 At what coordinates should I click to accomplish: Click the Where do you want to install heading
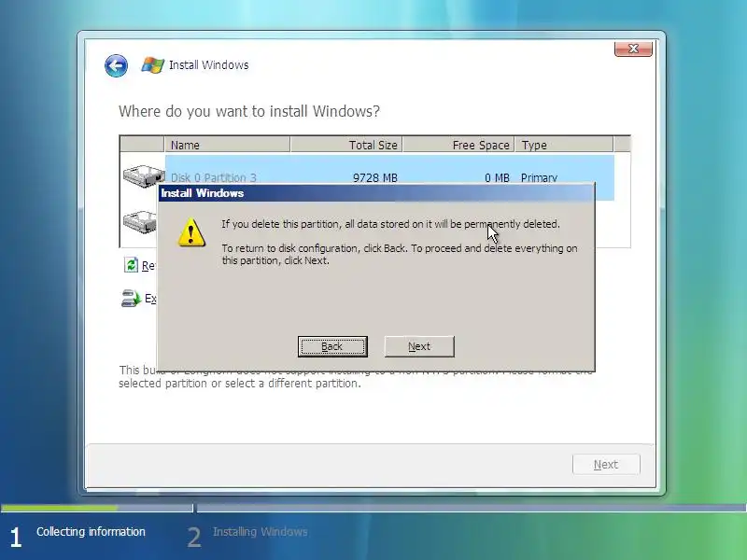249,111
